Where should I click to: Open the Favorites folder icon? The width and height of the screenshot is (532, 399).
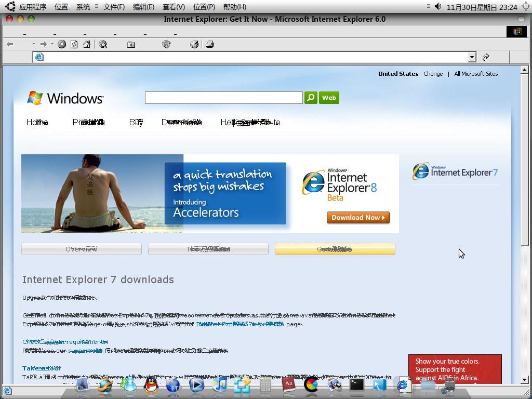131,45
